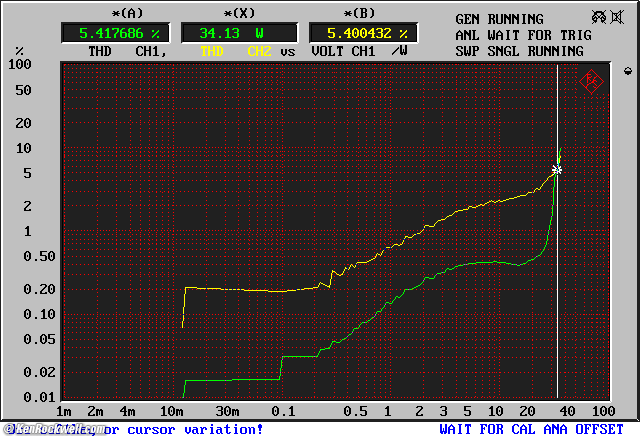
Task: Click the *(X) cursor label
Action: (x=240, y=13)
